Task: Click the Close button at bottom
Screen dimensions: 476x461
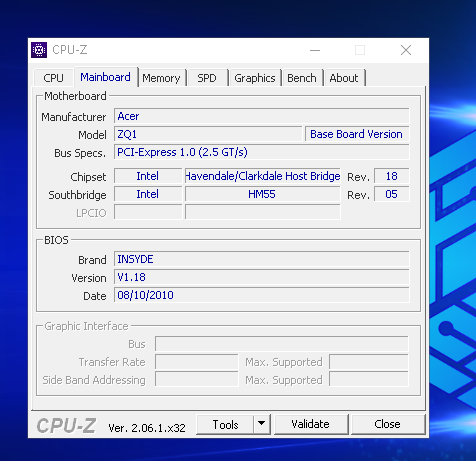Action: (388, 424)
